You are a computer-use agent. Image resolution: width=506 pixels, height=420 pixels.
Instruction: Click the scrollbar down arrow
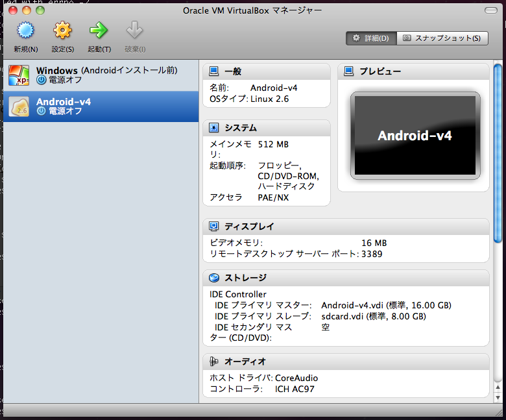498,397
